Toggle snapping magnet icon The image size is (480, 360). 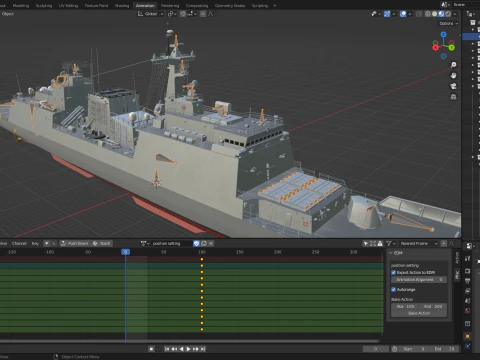(x=183, y=14)
